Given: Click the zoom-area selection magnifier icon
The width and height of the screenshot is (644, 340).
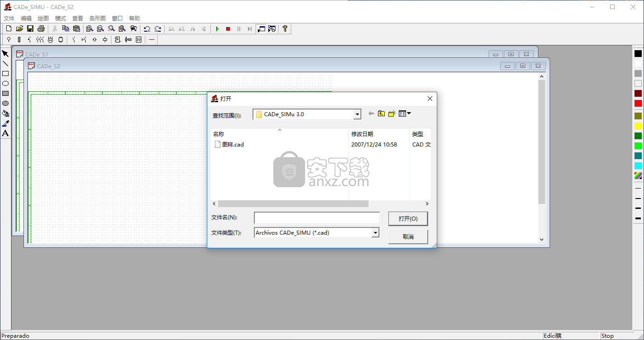Looking at the screenshot, I should [111, 28].
